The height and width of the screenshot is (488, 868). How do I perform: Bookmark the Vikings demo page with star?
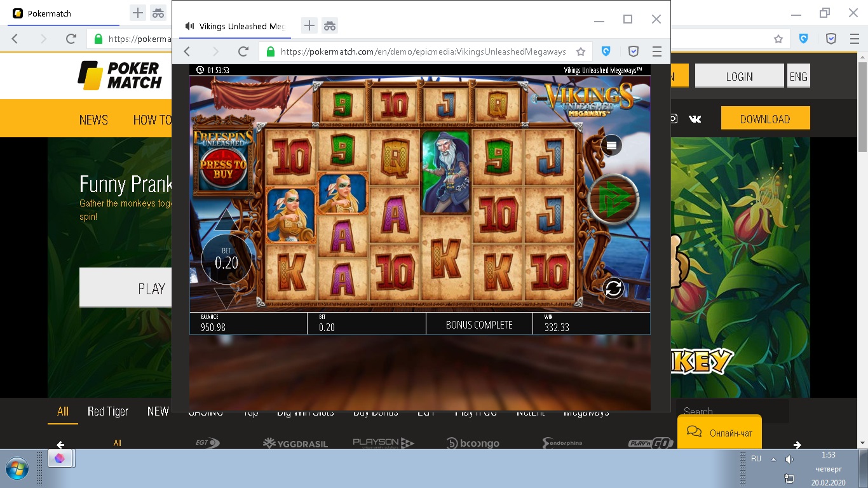580,51
